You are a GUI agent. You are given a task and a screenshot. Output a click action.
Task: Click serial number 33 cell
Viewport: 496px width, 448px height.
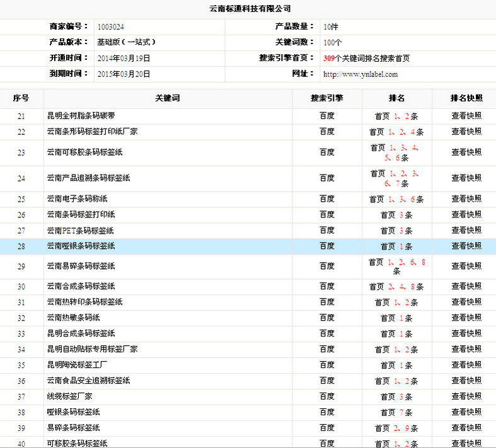coord(21,334)
